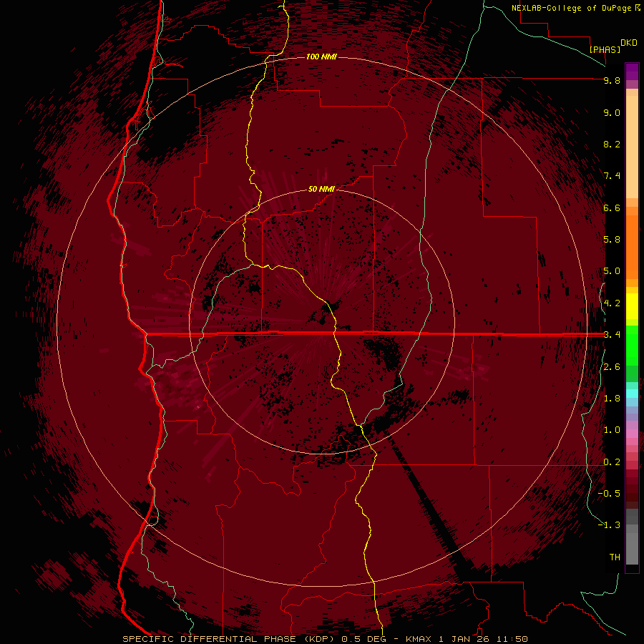Click the 9.0 value on the color scale
The image size is (644, 644).
(x=612, y=112)
